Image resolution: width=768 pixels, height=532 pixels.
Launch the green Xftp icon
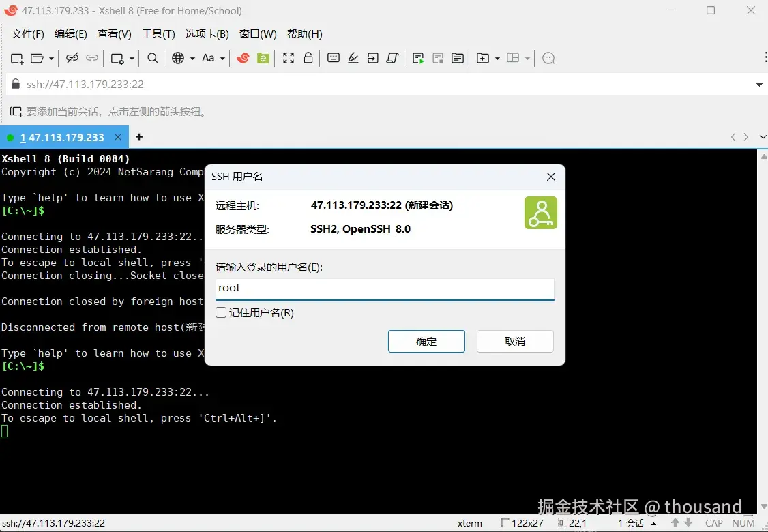[x=263, y=58]
